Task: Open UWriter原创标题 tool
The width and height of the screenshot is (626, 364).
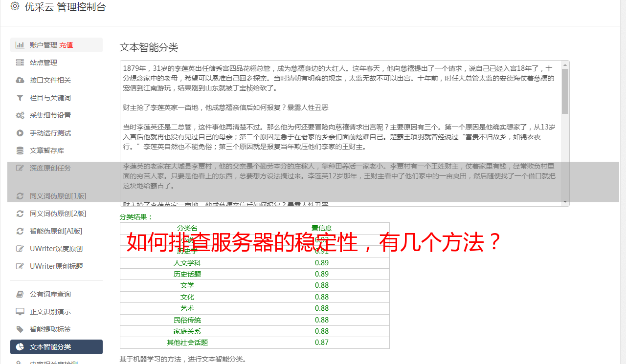Action: [x=56, y=266]
